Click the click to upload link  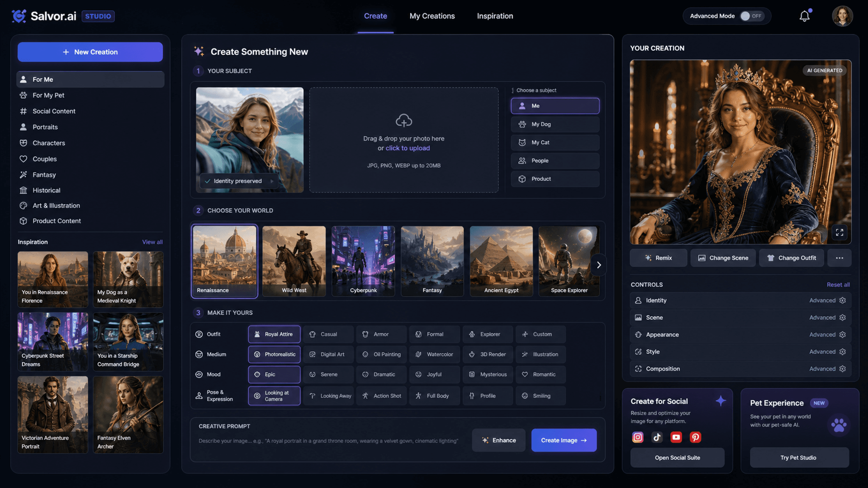(407, 148)
